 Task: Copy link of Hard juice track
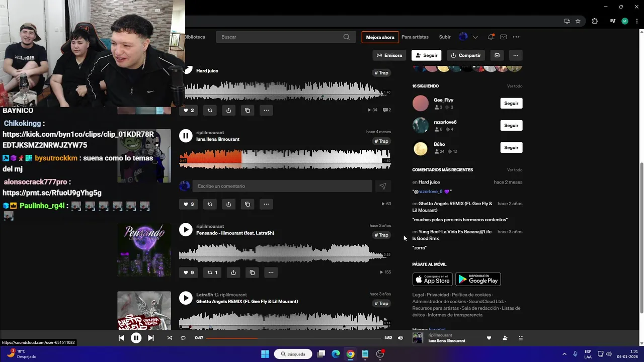click(x=247, y=110)
